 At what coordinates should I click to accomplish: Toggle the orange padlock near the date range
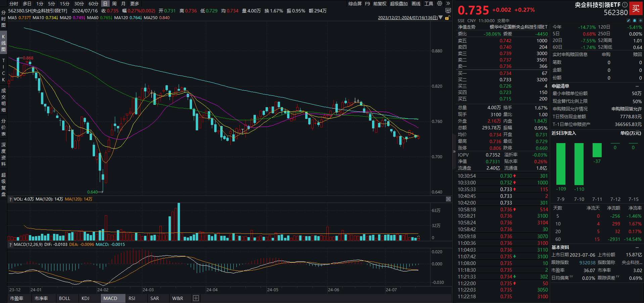click(447, 18)
